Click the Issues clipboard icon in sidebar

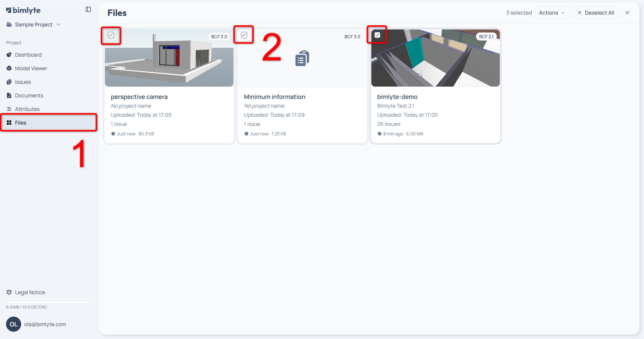(9, 82)
